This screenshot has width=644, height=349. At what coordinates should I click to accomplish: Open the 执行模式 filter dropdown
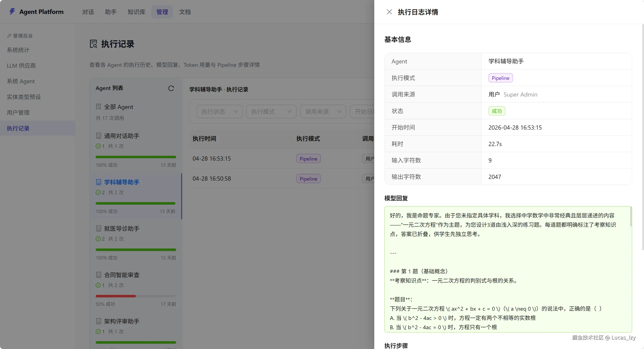(271, 111)
